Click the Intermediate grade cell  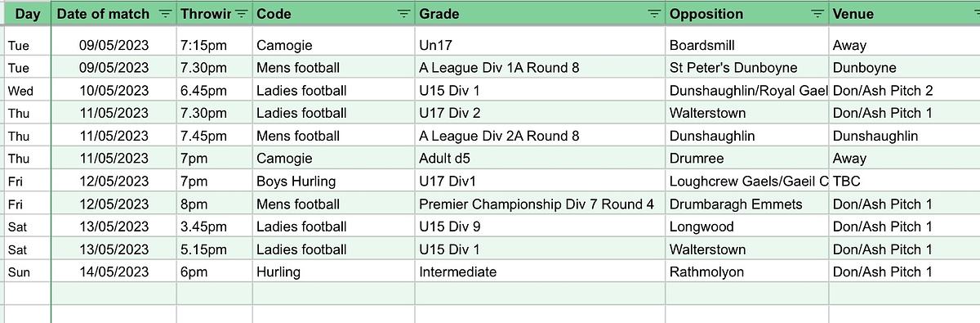(x=540, y=272)
